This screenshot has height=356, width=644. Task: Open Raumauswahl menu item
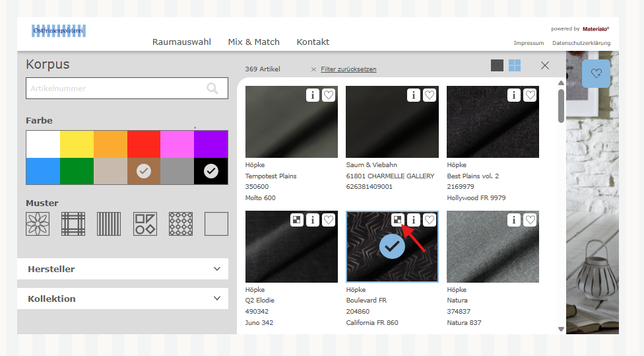pyautogui.click(x=181, y=42)
